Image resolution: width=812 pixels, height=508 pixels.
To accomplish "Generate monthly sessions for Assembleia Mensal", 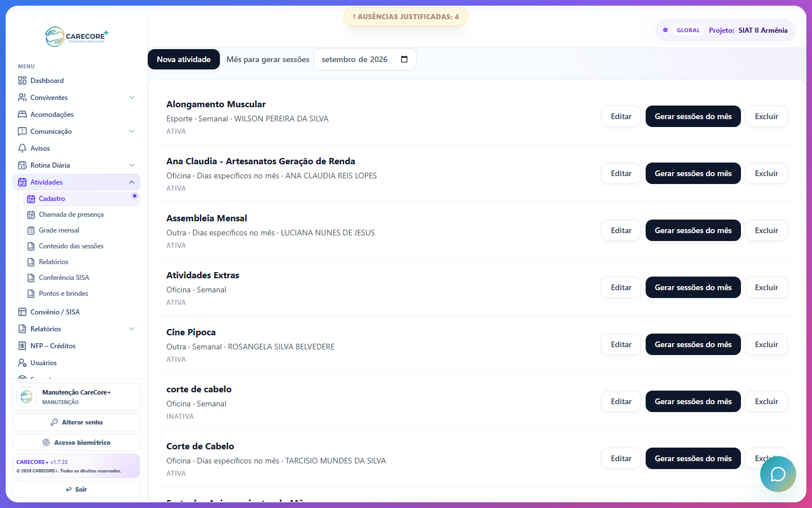I will pos(693,230).
